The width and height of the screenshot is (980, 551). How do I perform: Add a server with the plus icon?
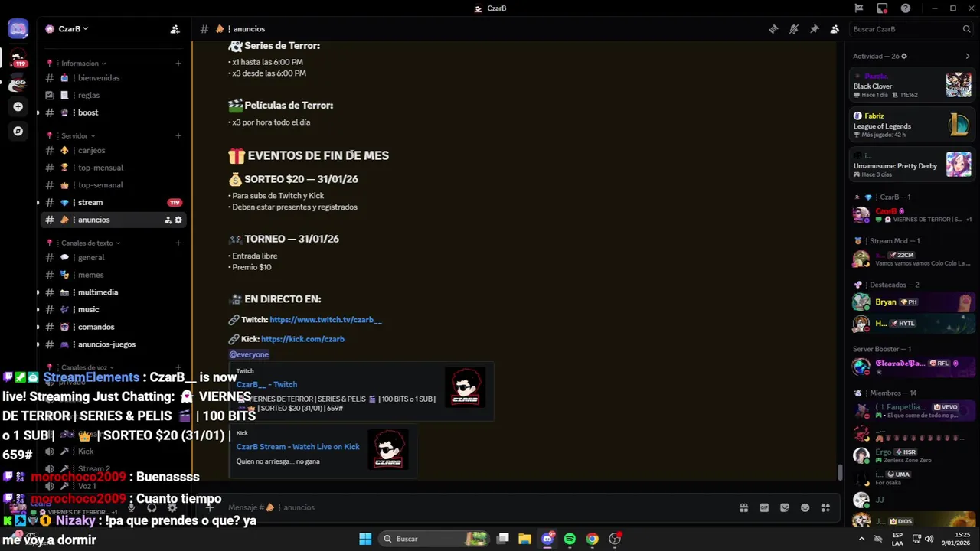18,106
